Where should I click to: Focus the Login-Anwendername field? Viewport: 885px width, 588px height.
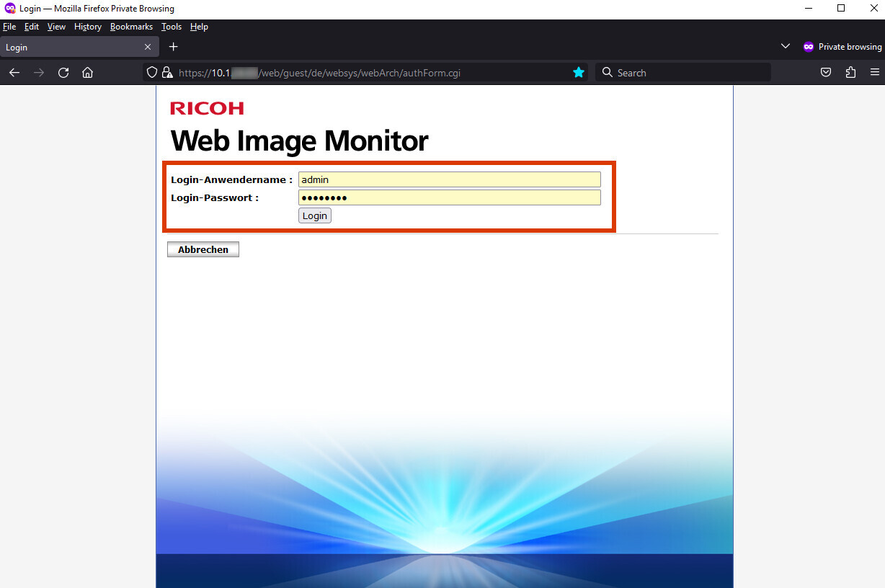tap(450, 179)
